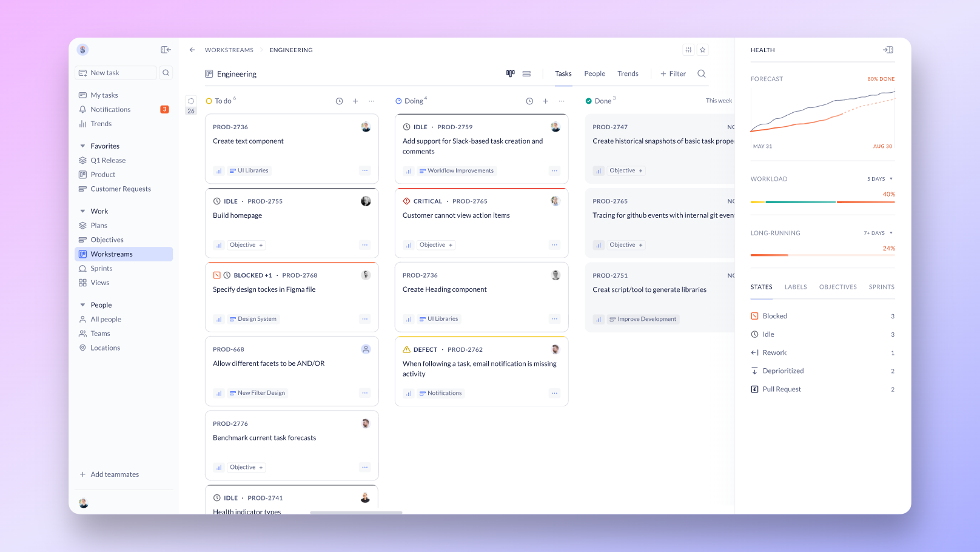Switch to the Trends tab
Screen dimensions: 980x552
[x=628, y=73]
